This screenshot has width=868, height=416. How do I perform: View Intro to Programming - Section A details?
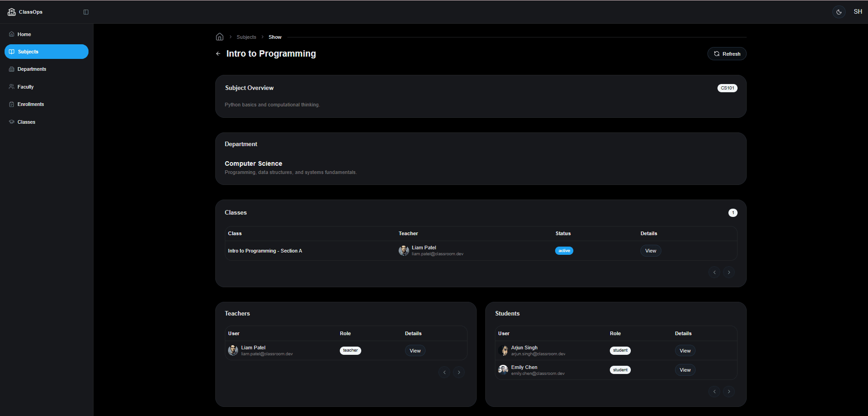[650, 251]
